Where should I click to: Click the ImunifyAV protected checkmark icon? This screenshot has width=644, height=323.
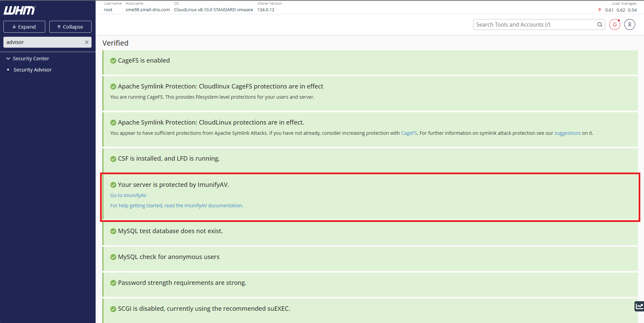[113, 185]
